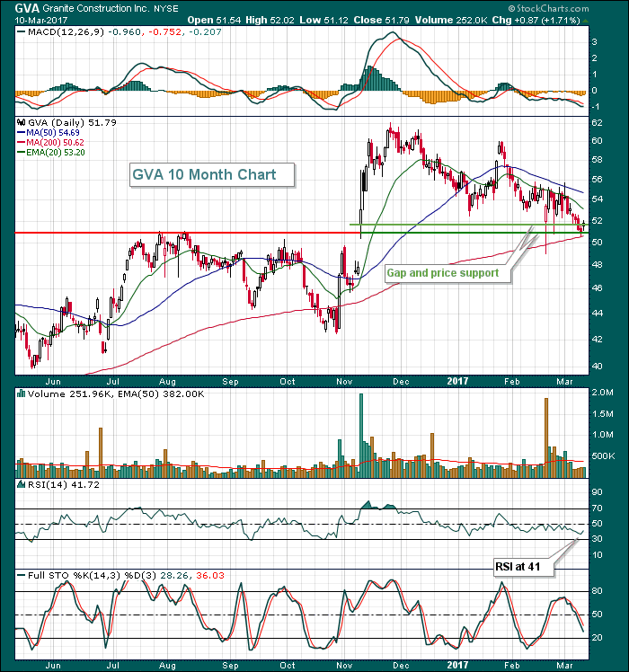
Task: Click the Volume 251.96K legend text
Action: (x=68, y=393)
